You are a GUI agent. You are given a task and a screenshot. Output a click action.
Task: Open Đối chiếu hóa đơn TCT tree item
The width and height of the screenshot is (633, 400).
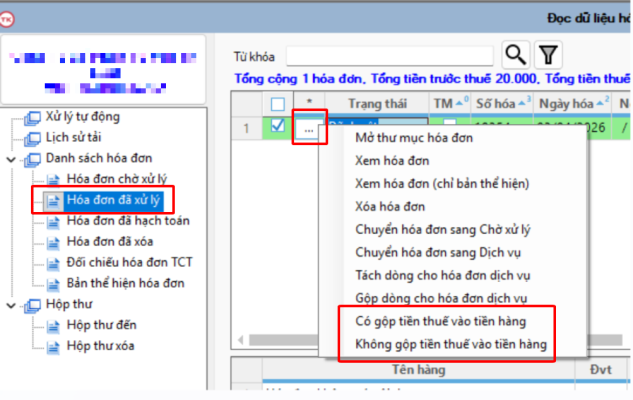click(x=130, y=262)
